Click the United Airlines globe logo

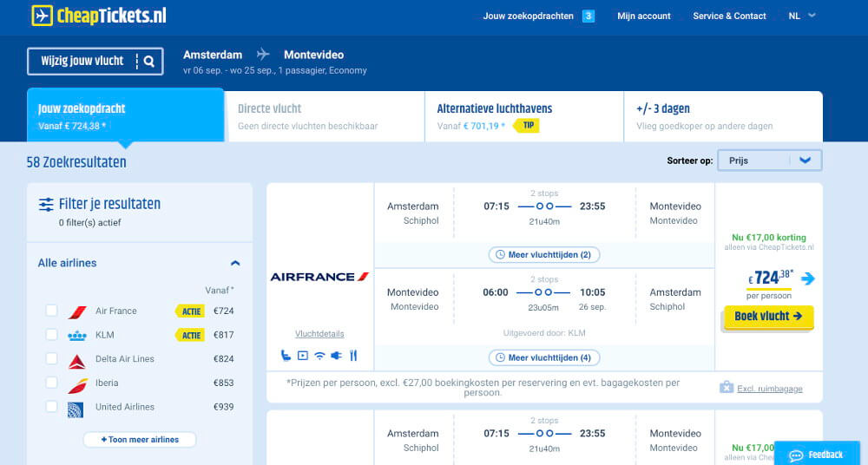click(76, 409)
